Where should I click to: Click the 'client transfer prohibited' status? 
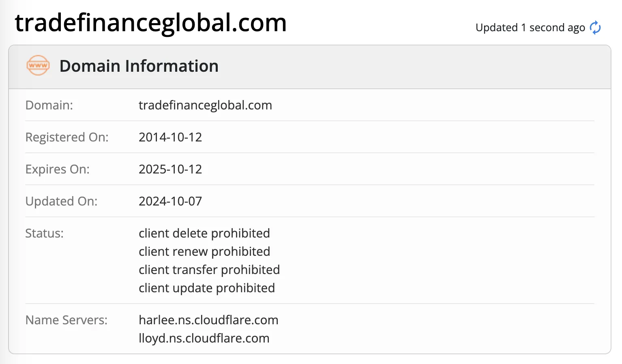click(x=209, y=270)
